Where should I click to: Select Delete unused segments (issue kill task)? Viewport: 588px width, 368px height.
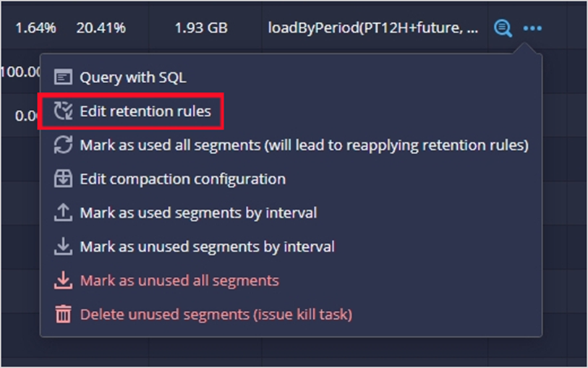(x=216, y=314)
